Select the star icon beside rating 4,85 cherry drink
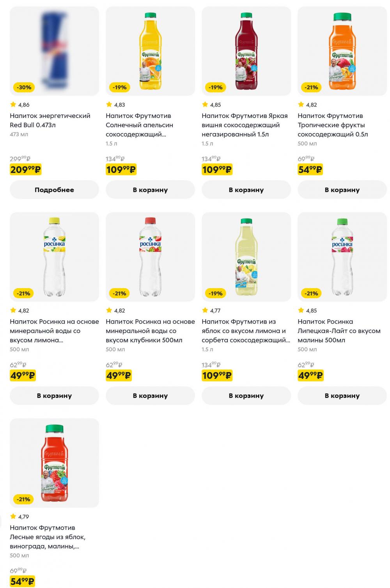The height and width of the screenshot is (588, 390). (x=204, y=104)
